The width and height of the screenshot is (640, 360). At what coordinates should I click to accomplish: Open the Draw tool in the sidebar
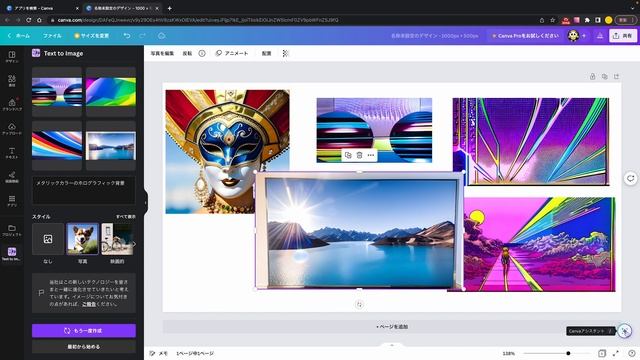pyautogui.click(x=12, y=177)
